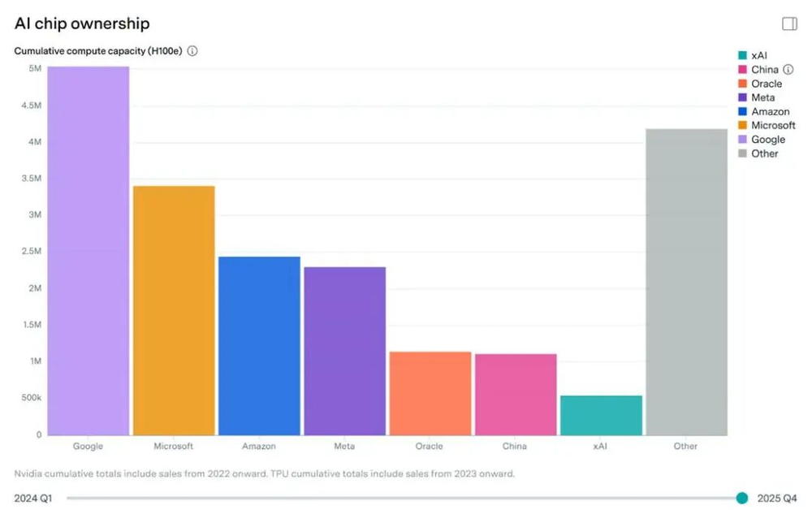Click the pink China bar
This screenshot has height=510, width=812.
(516, 394)
